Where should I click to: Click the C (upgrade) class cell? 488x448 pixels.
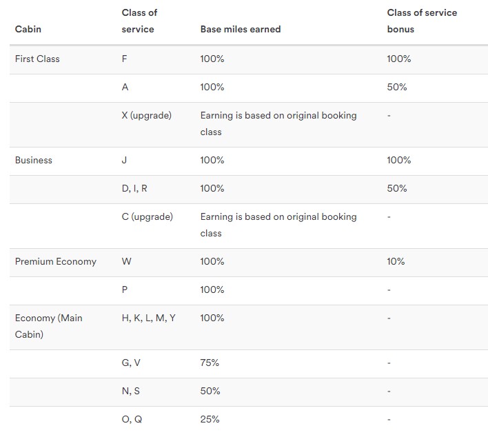[x=148, y=217]
